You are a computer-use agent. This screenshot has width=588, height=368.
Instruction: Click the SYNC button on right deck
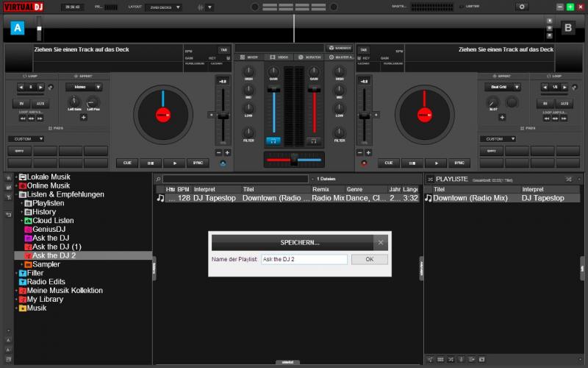pos(459,163)
